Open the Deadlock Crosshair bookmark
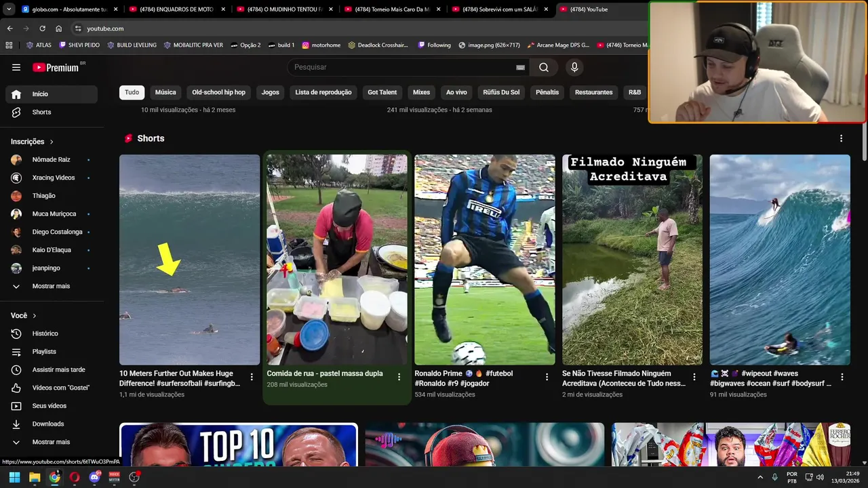The image size is (868, 488). pos(378,45)
